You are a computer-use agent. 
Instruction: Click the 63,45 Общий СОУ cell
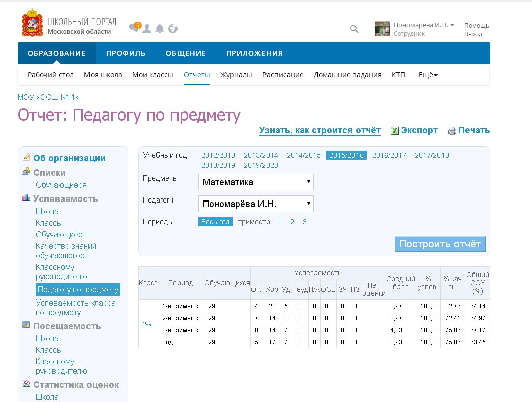[x=478, y=342]
